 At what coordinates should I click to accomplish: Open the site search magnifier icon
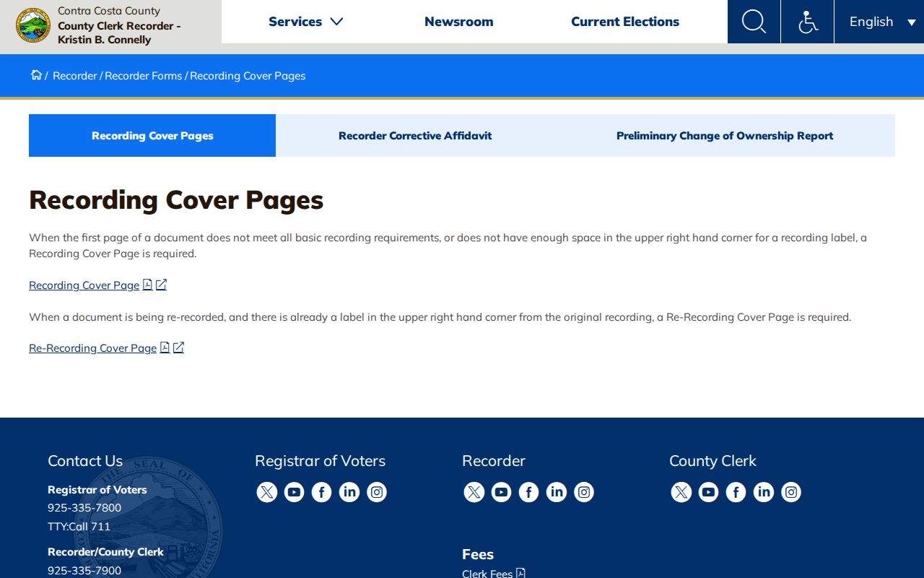pos(754,22)
